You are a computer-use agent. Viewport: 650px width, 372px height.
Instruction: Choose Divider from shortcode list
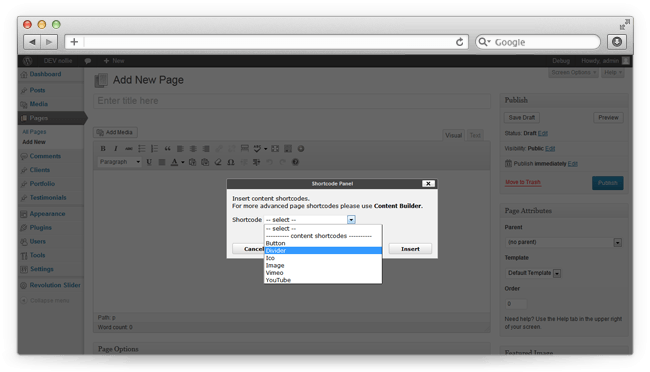point(323,250)
